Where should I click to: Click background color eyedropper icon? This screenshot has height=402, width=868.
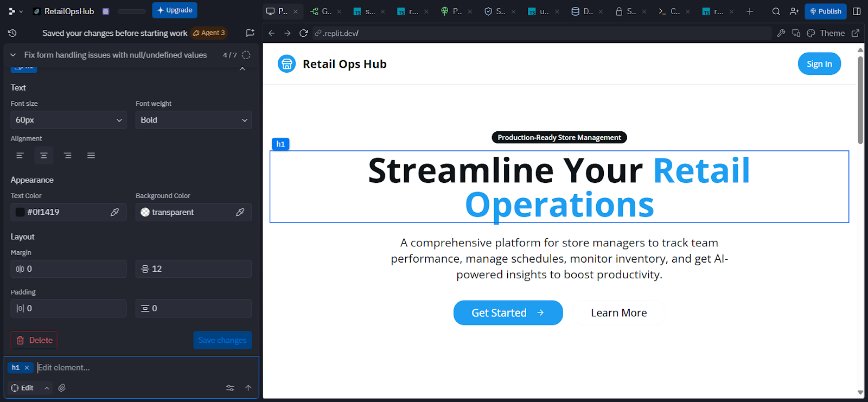click(240, 212)
